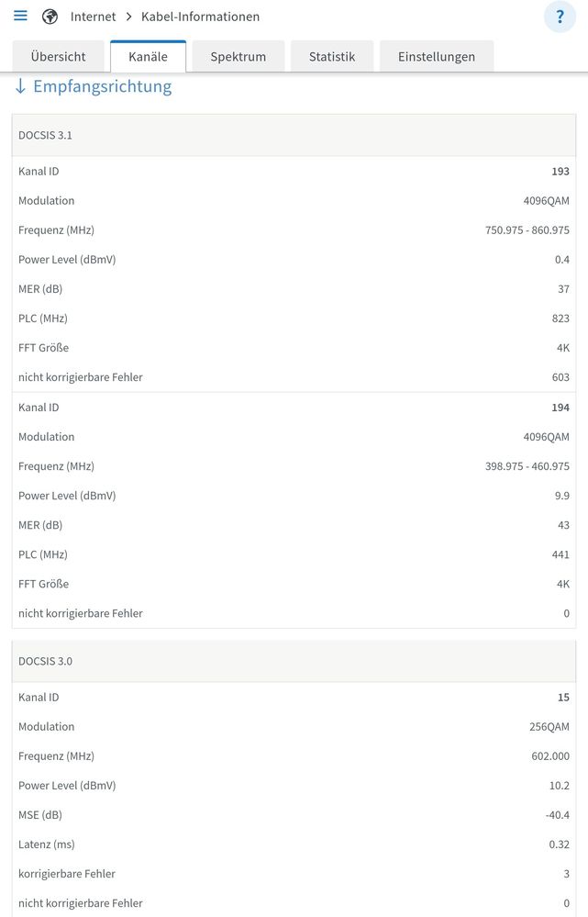Select Kanal ID value 193
This screenshot has width=588, height=917.
(x=560, y=172)
